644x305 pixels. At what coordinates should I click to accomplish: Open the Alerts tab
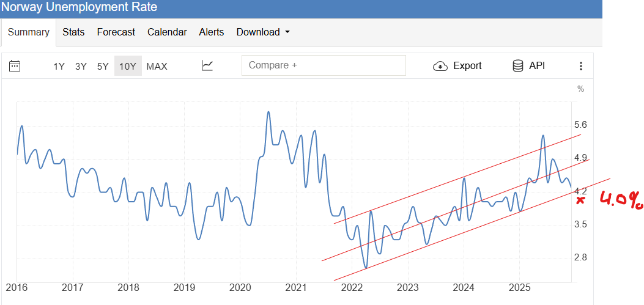(x=211, y=32)
